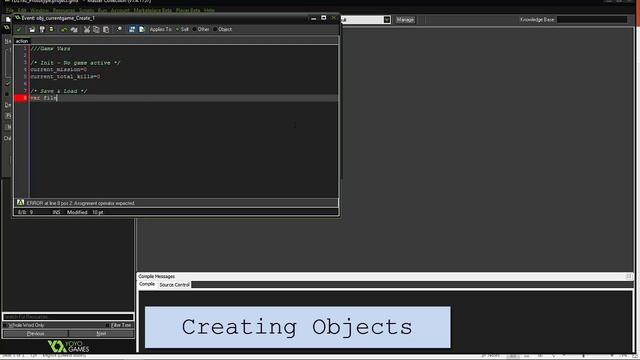Click the code line 'var file'
Image resolution: width=640 pixels, height=360 pixels.
[44, 98]
